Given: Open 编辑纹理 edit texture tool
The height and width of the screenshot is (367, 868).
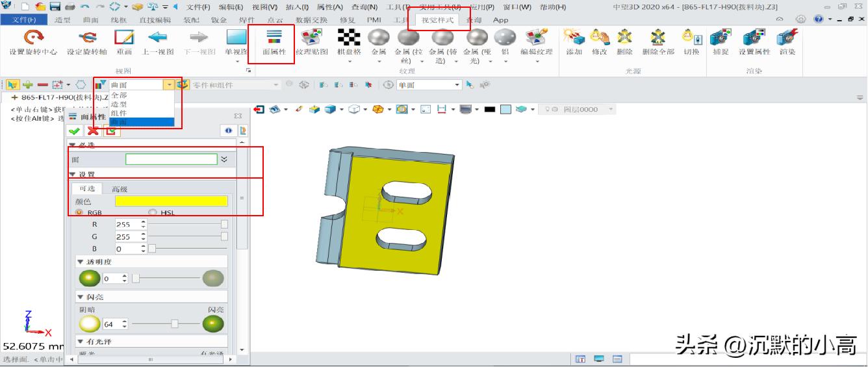Looking at the screenshot, I should [x=537, y=43].
